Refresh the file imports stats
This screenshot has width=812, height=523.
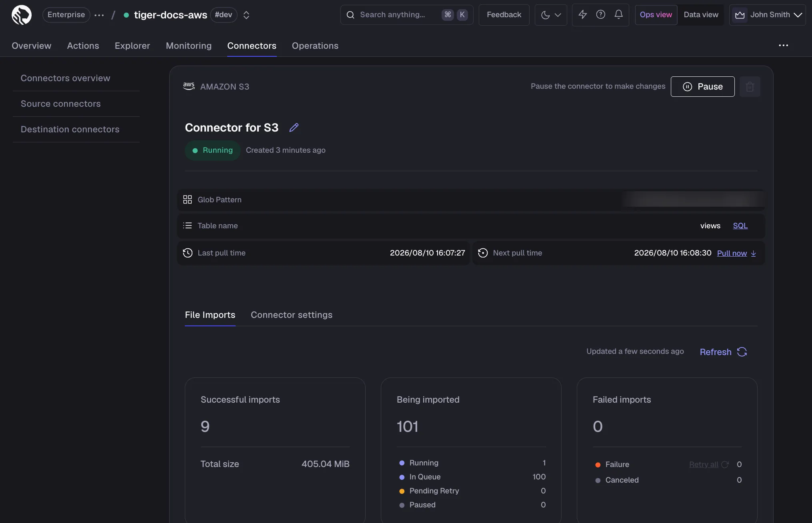[x=723, y=352]
